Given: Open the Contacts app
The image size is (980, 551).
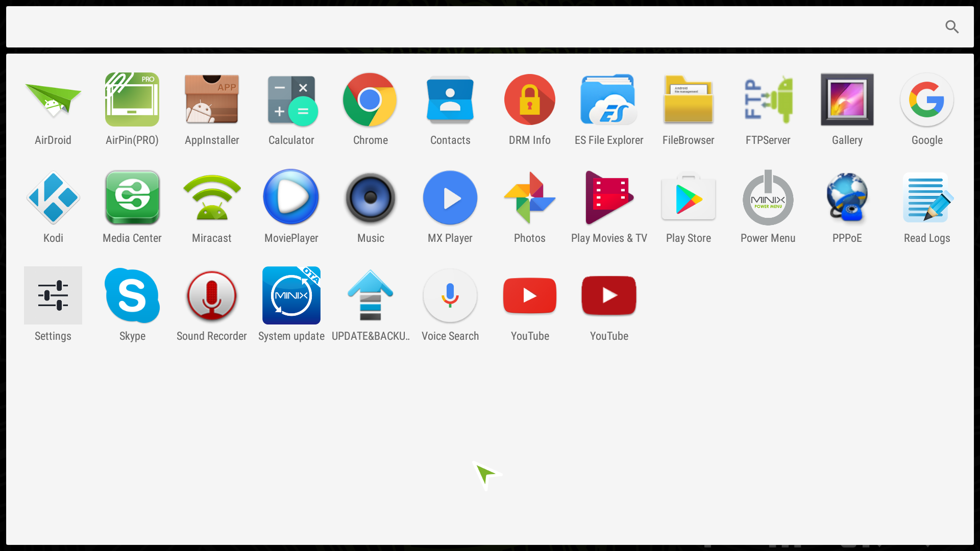Looking at the screenshot, I should click(x=450, y=100).
